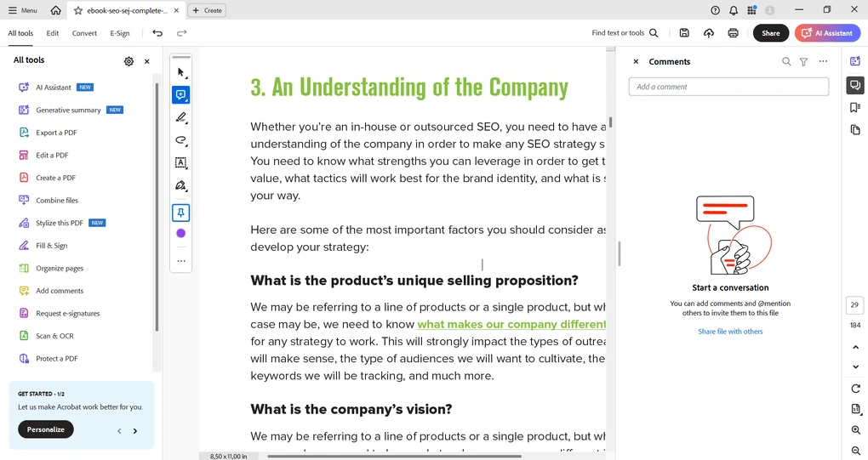
Task: Open the bookmarks panel icon
Action: tap(854, 107)
